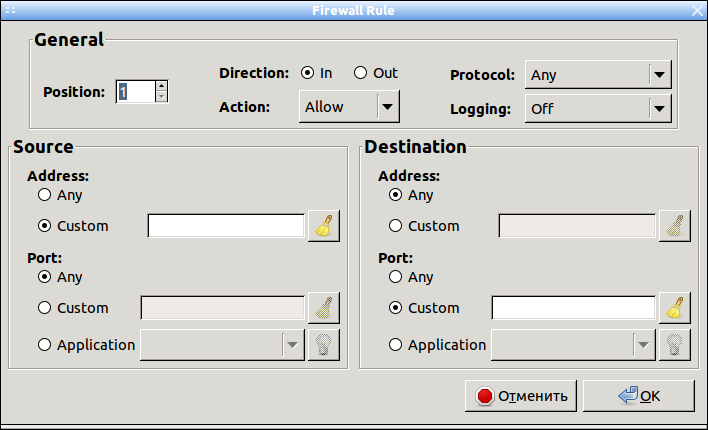
Task: Click the Source custom address field
Action: click(226, 226)
